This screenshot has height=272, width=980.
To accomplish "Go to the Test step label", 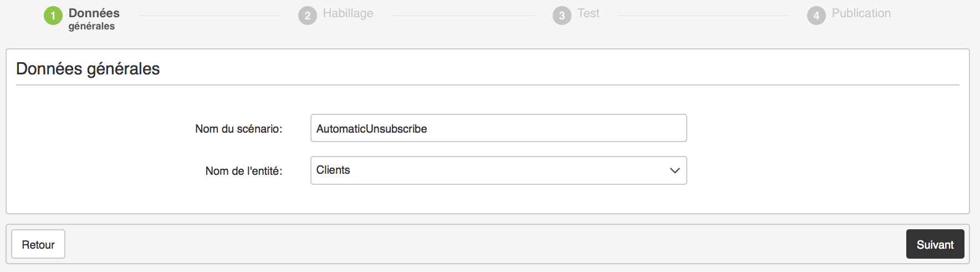I will [588, 13].
